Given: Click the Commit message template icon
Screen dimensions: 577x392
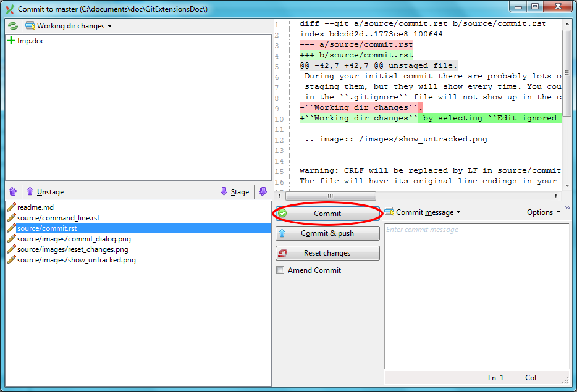Looking at the screenshot, I should coord(389,212).
